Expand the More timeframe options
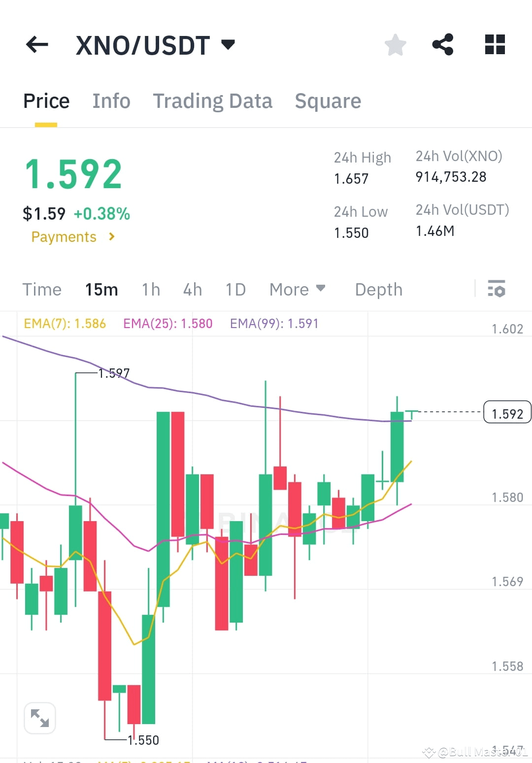 tap(297, 290)
